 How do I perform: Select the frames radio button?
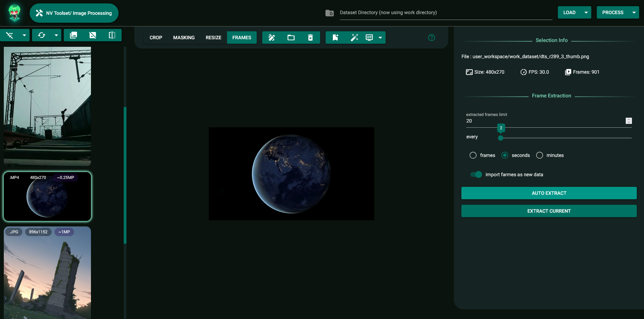coord(473,155)
